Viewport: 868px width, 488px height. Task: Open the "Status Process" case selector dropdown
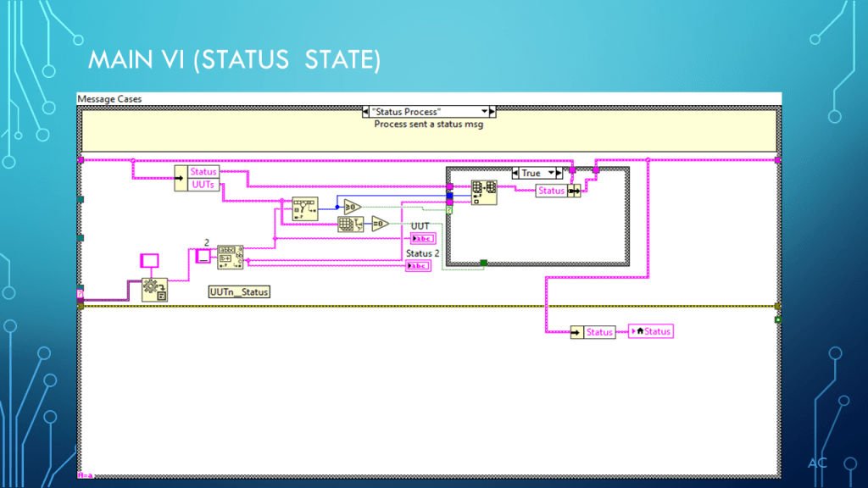(486, 112)
